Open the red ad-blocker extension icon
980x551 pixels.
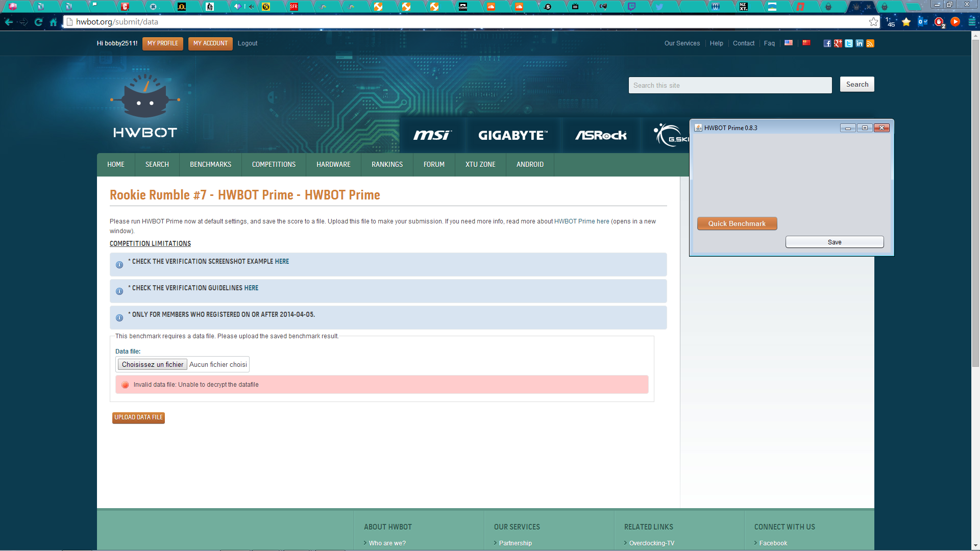(939, 22)
